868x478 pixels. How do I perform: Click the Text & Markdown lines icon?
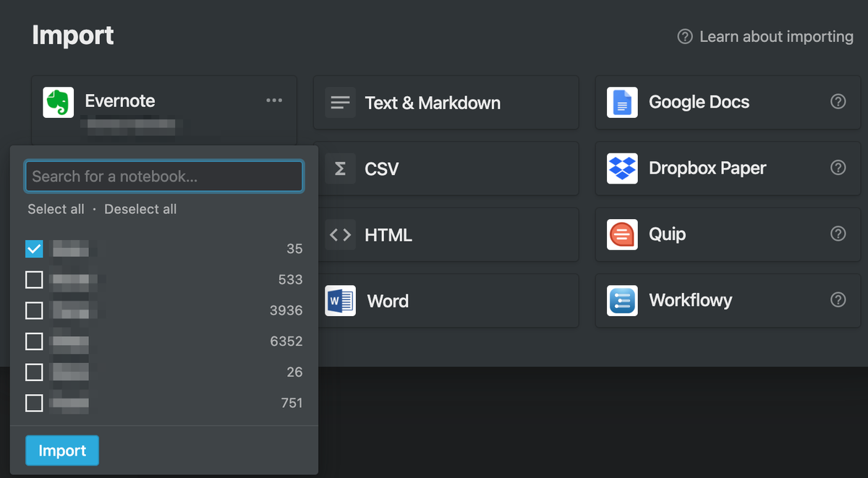point(340,103)
